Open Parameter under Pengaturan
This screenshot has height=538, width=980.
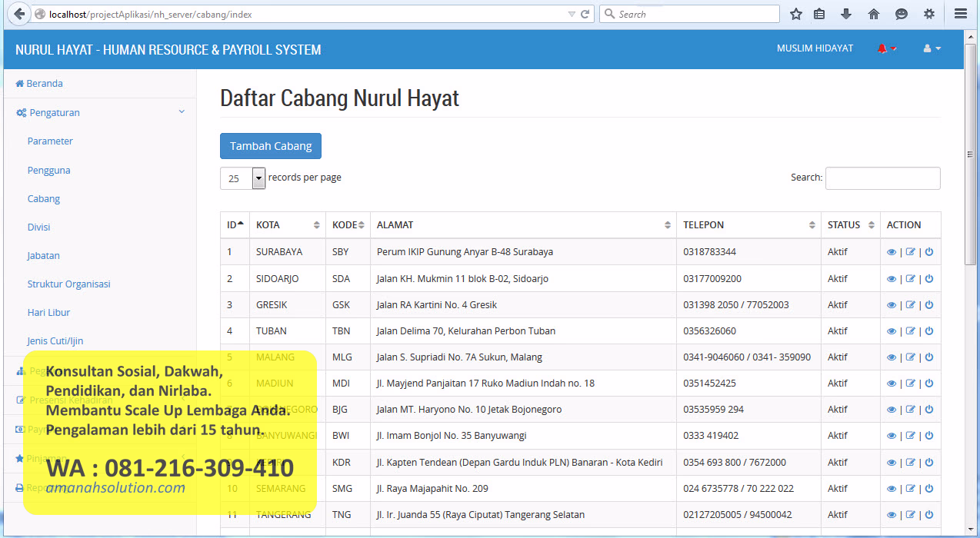click(x=50, y=141)
